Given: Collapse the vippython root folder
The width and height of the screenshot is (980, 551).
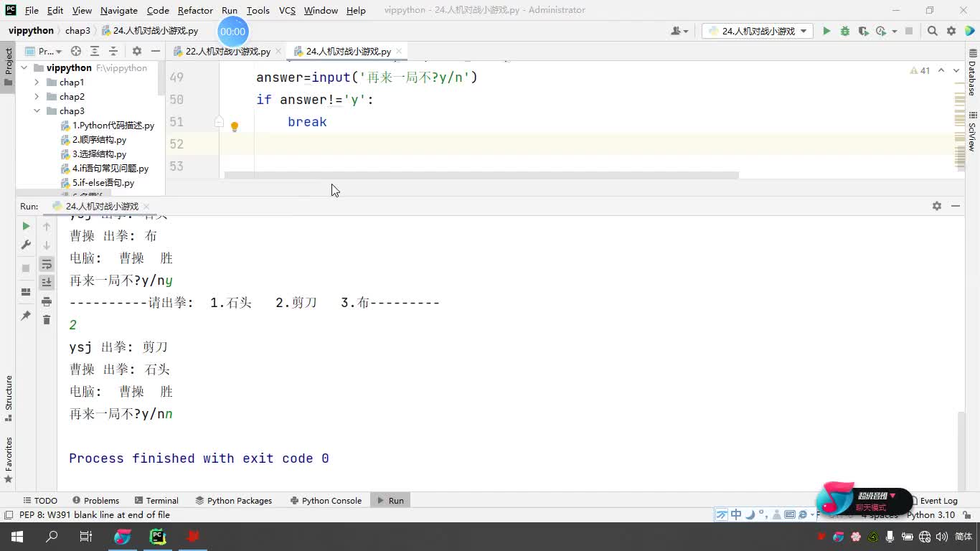Looking at the screenshot, I should (x=24, y=68).
